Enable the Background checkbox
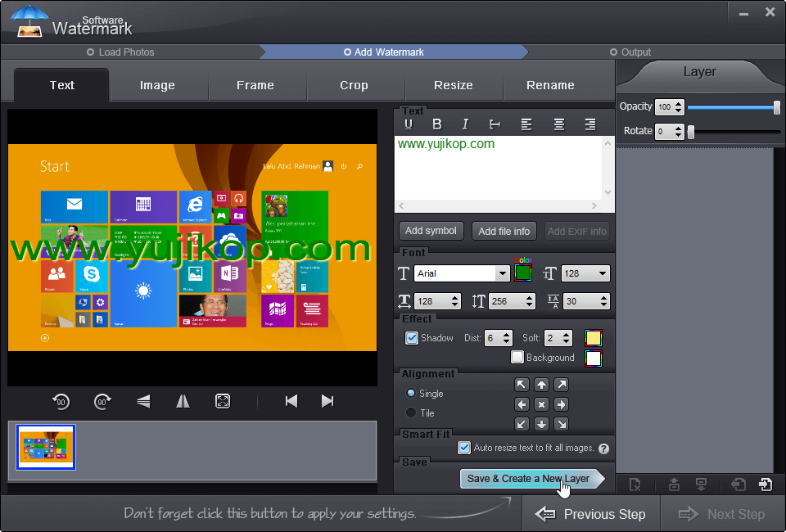786x532 pixels. (x=517, y=357)
